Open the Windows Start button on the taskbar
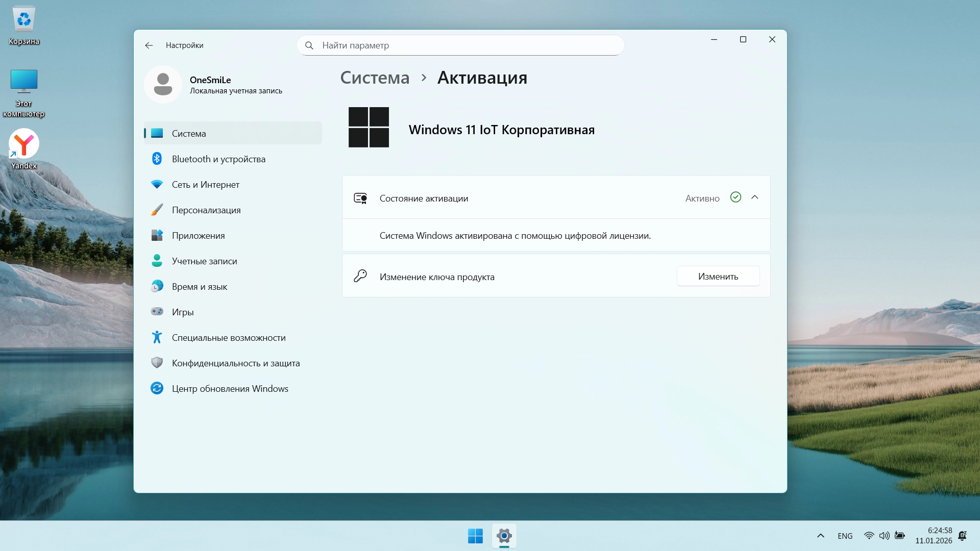Screen dimensions: 980x551 click(x=475, y=536)
